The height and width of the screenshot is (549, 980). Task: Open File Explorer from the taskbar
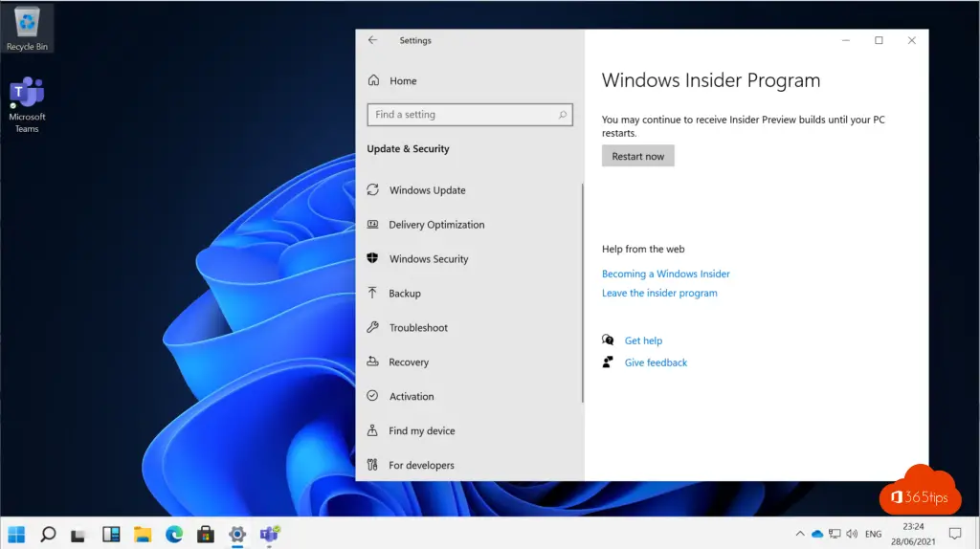point(143,534)
